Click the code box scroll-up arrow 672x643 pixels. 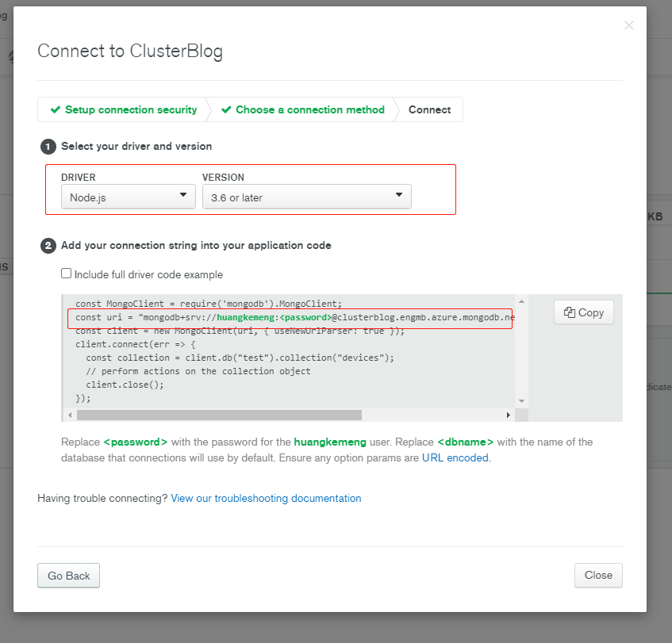point(521,302)
